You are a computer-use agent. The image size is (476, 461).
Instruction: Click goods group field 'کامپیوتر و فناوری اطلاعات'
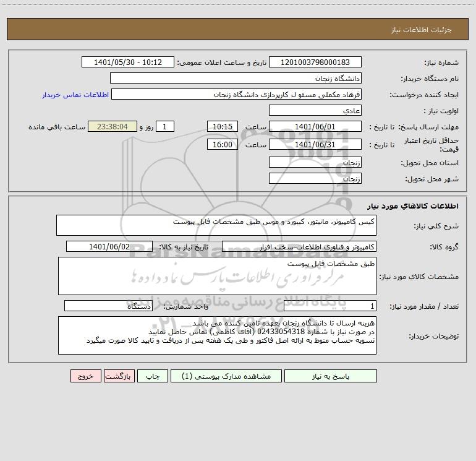point(299,246)
